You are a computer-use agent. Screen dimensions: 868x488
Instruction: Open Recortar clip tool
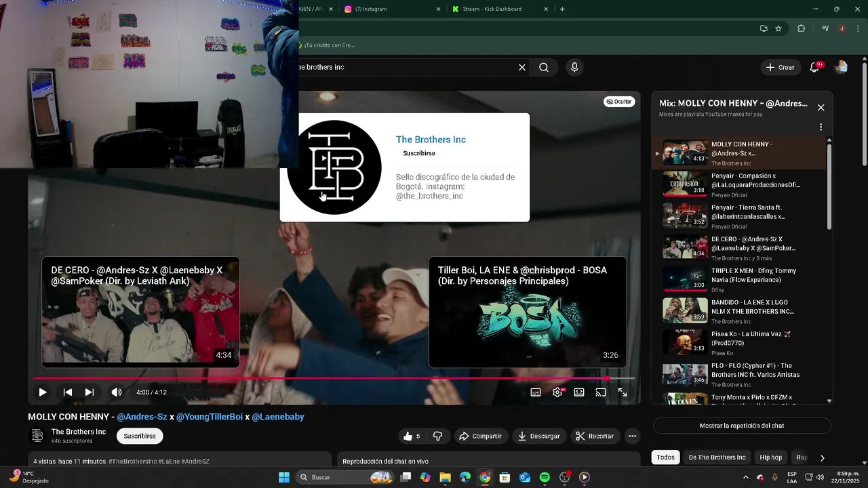click(x=595, y=436)
